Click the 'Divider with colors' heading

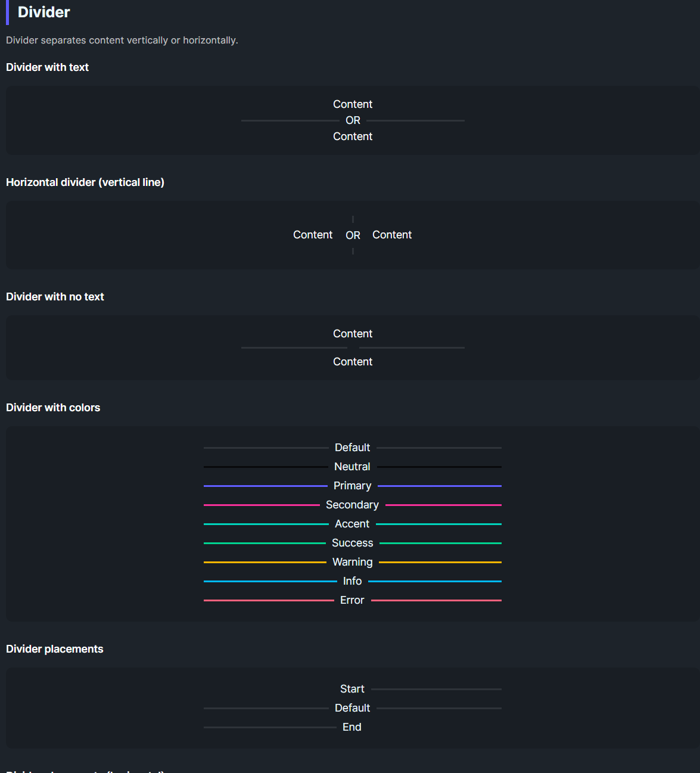click(x=53, y=408)
